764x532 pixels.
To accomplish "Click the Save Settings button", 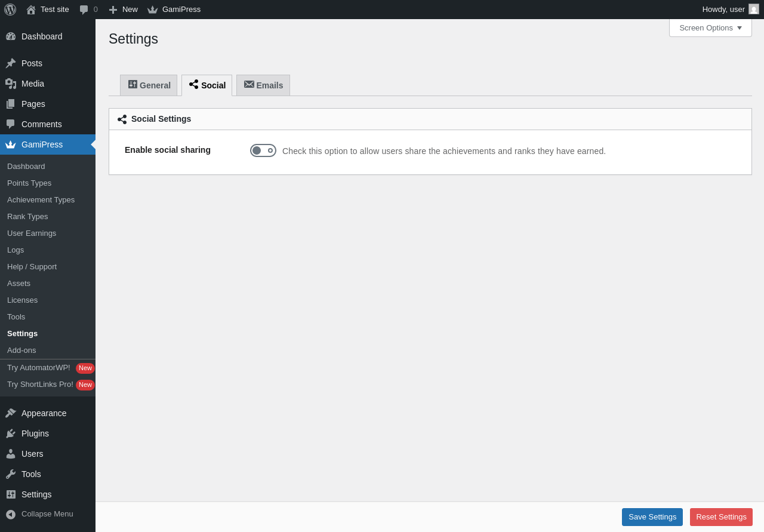I will click(652, 517).
